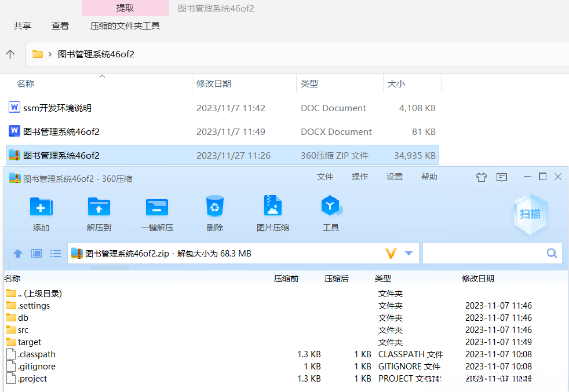Sort archive contents by 压缩后 column
Screen dimensions: 569x392
point(337,279)
